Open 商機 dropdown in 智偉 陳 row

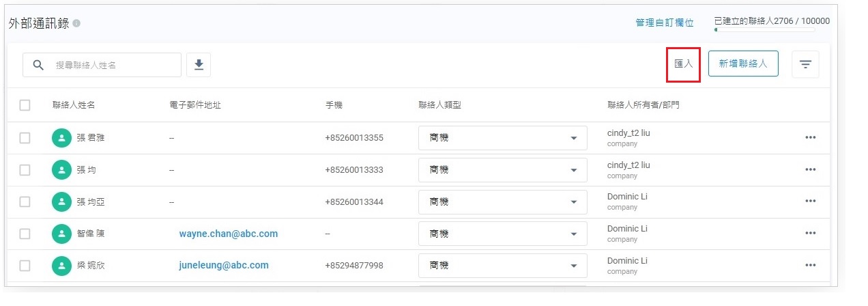click(x=502, y=234)
